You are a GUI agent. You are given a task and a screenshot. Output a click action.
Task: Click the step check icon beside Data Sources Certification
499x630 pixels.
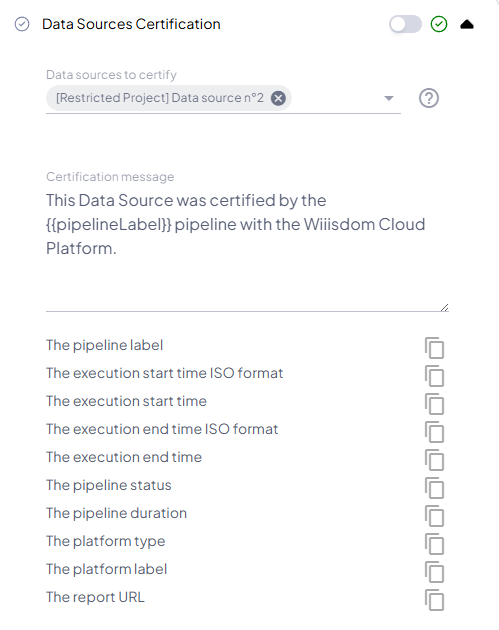coord(22,24)
